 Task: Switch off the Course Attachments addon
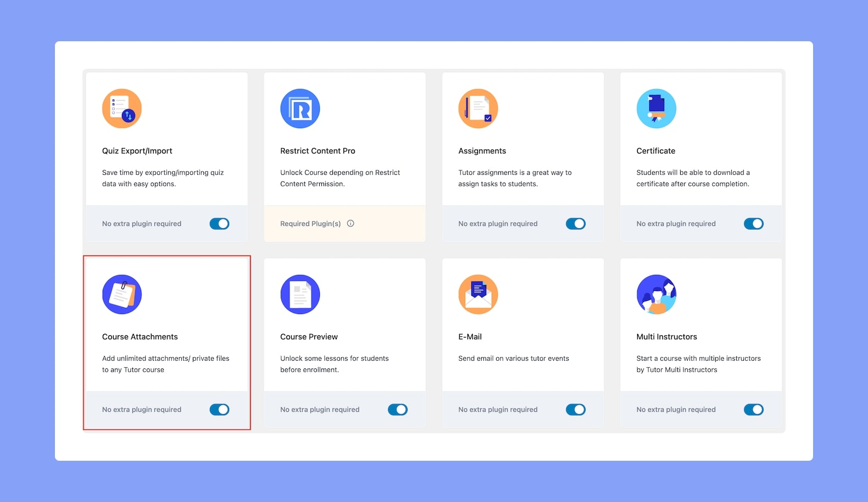pyautogui.click(x=219, y=410)
